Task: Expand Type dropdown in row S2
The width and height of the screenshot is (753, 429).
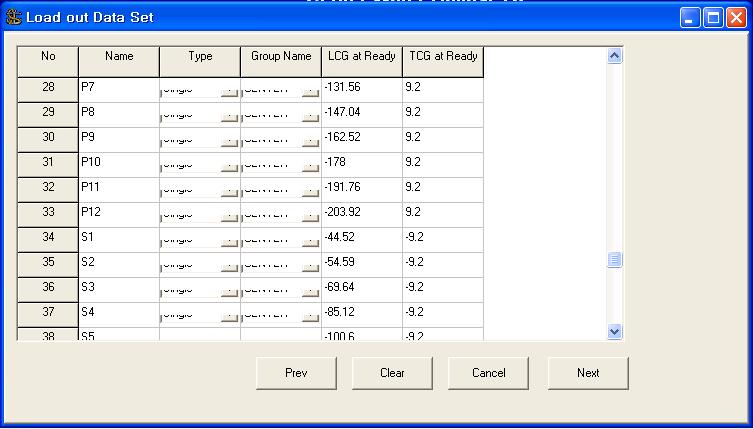Action: [x=230, y=263]
